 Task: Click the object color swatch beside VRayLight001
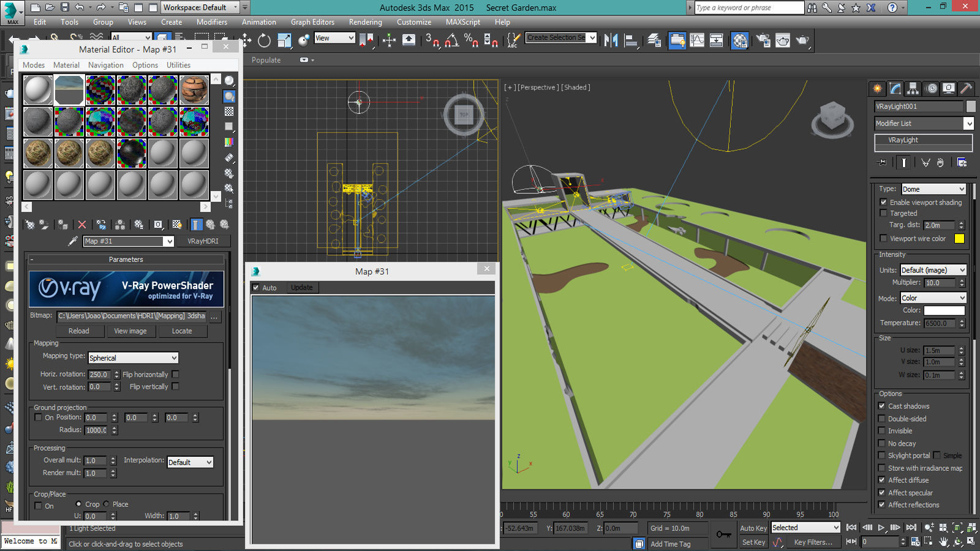pos(970,107)
